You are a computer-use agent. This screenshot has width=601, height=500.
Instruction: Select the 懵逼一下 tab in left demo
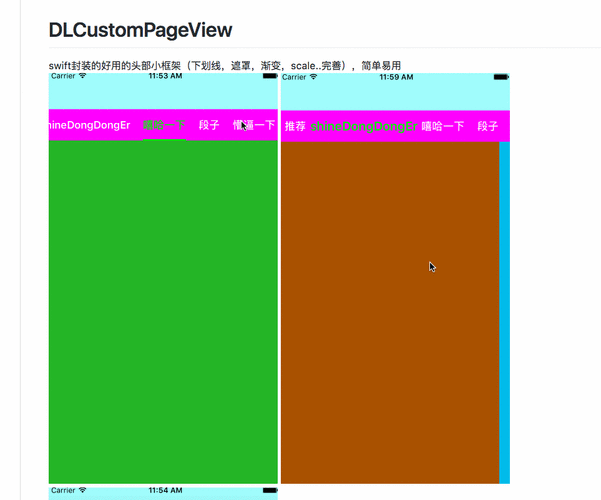coord(255,125)
